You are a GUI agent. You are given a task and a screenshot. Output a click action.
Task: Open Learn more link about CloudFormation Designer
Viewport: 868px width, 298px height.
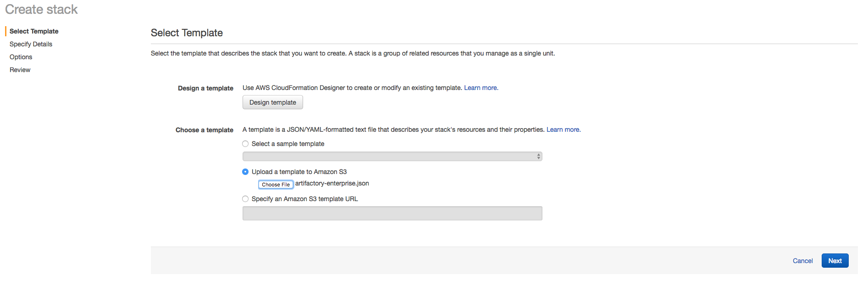click(480, 88)
